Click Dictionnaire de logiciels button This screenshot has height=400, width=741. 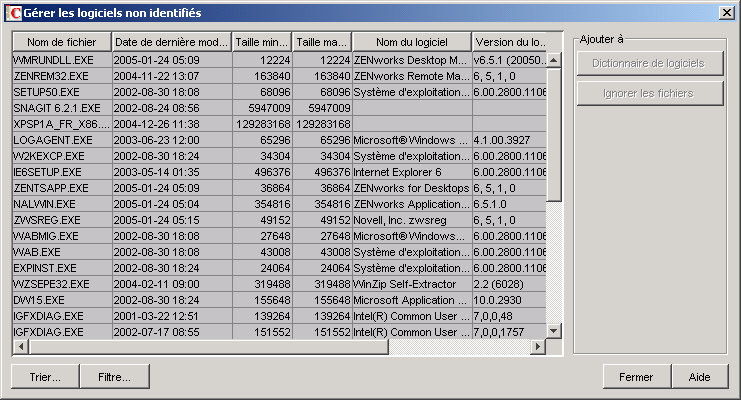point(649,63)
